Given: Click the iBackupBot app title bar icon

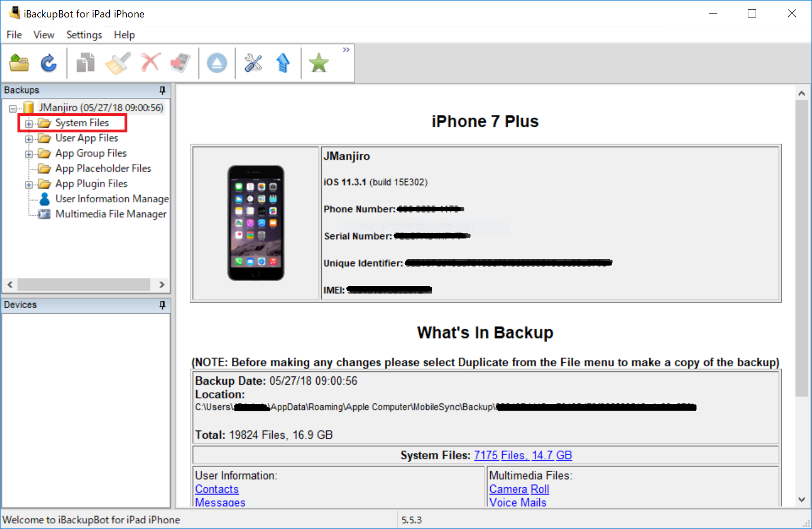Looking at the screenshot, I should point(14,12).
